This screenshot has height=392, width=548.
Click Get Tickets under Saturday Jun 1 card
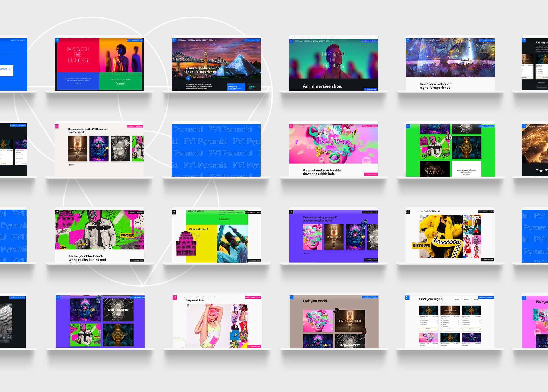click(428, 329)
